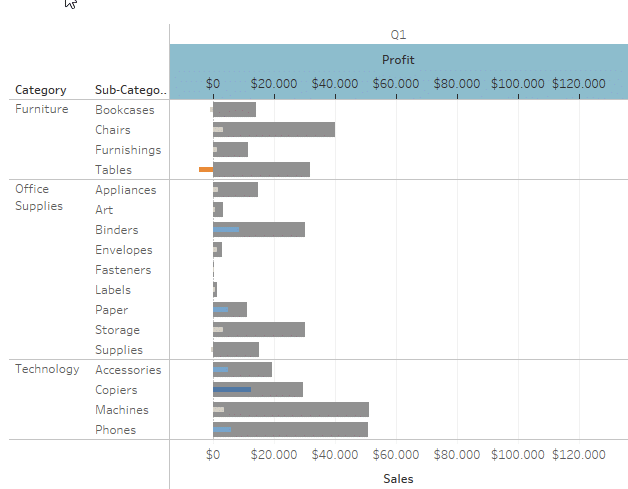Click the Profit axis title
628x489 pixels.
coord(398,60)
